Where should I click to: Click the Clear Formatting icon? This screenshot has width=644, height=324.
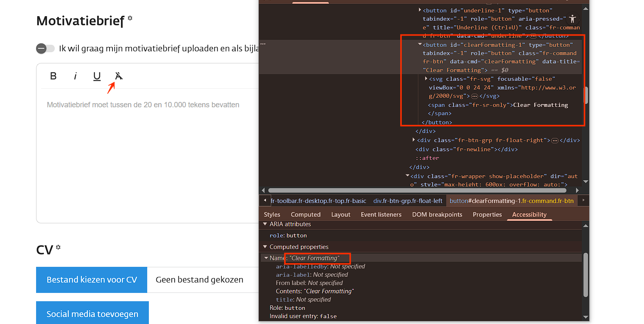click(x=119, y=76)
